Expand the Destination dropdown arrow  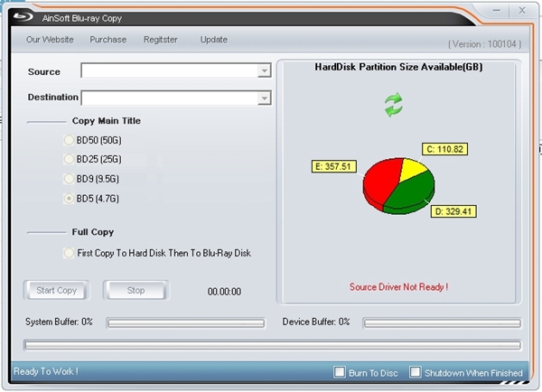click(264, 98)
